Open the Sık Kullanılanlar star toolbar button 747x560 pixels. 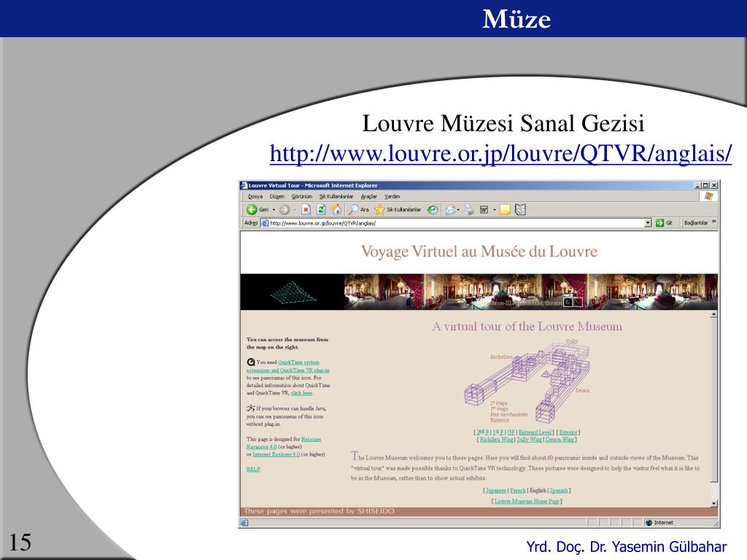pos(398,209)
